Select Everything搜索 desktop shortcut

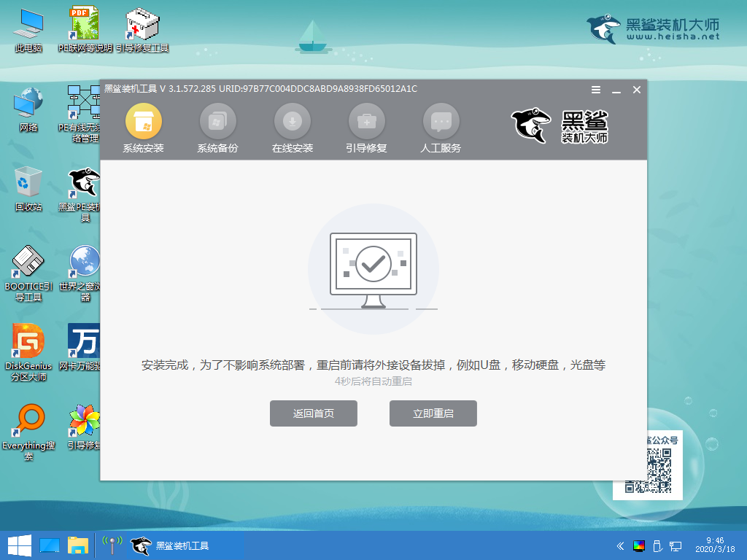28,432
